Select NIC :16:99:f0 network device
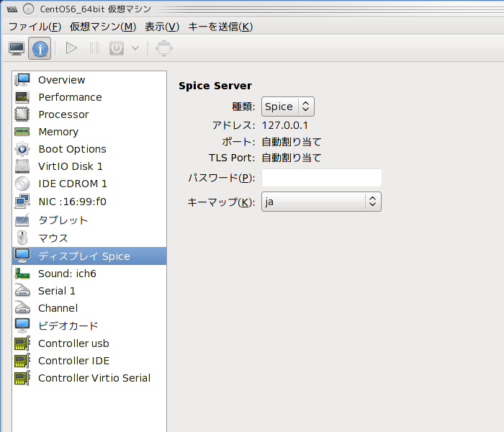504x432 pixels. coord(89,202)
